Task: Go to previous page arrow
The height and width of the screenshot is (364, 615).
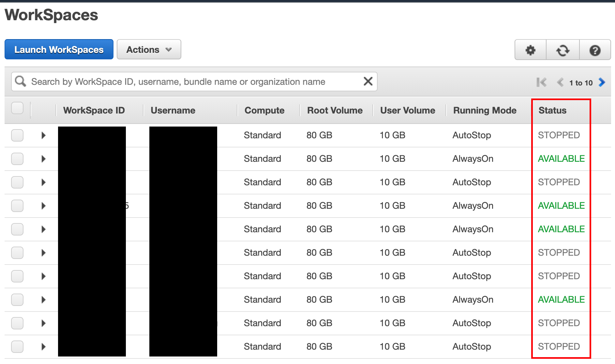Action: pyautogui.click(x=560, y=83)
